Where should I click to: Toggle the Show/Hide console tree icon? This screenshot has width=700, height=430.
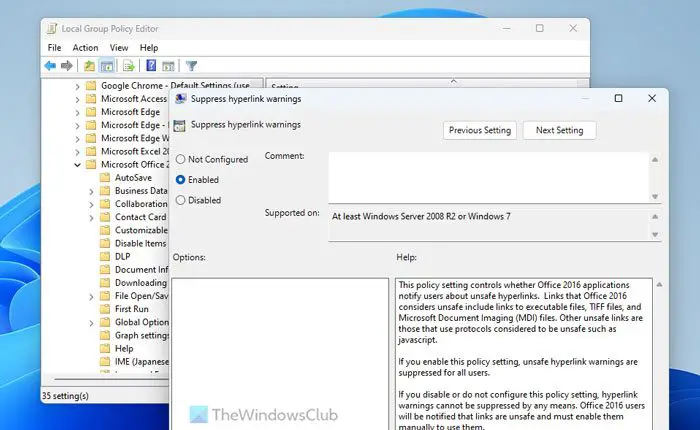tap(107, 66)
